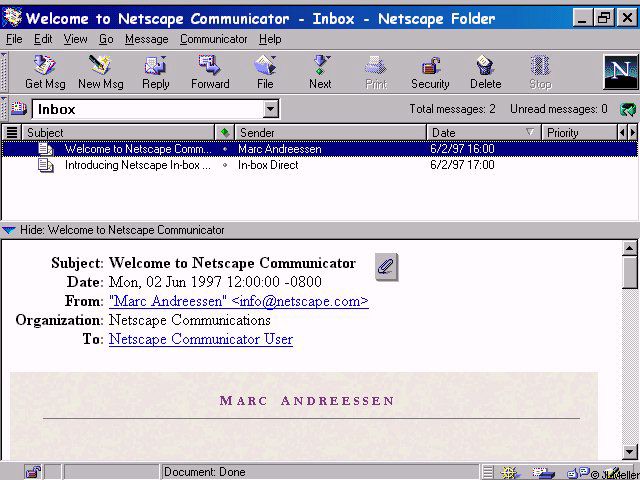Collapse the toolbar using its left grip
Screen dimensions: 640x480
pos(4,72)
